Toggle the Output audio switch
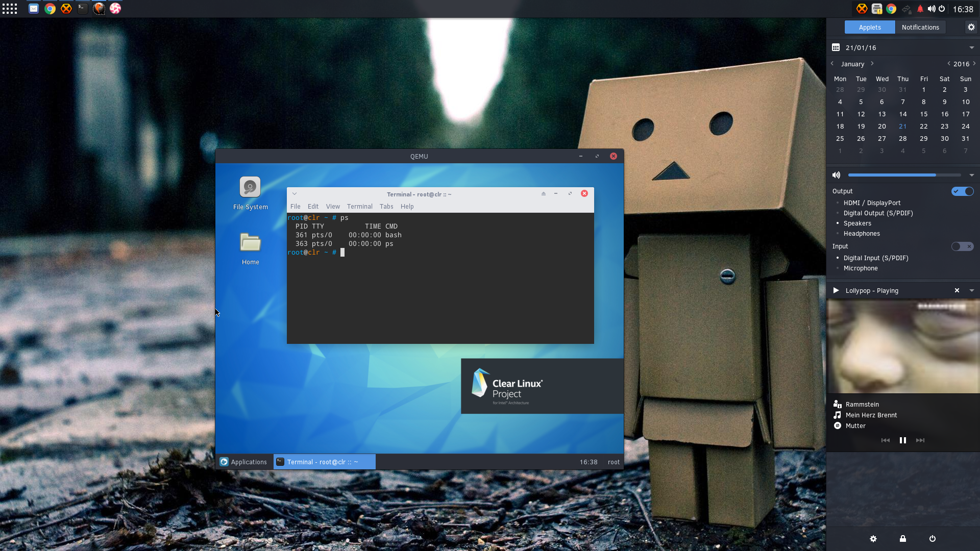 (963, 191)
